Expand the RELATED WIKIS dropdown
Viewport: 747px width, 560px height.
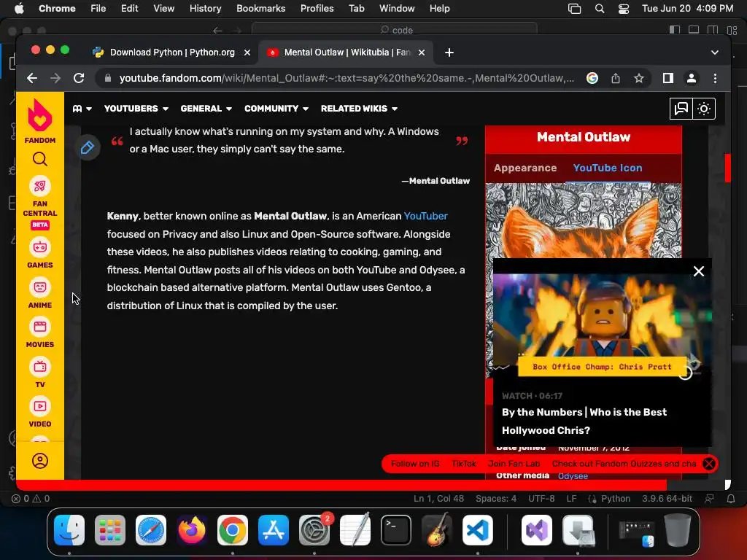[359, 109]
